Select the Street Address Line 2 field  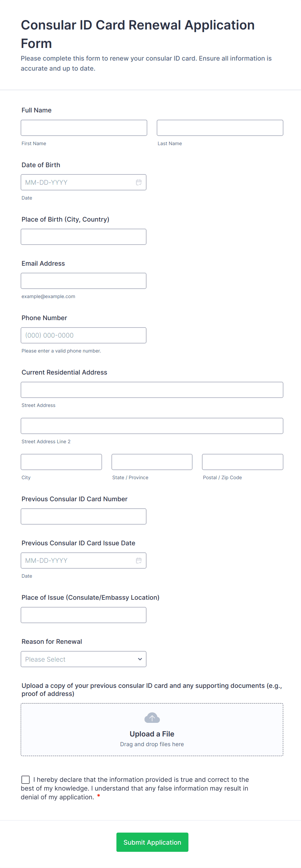click(x=152, y=426)
